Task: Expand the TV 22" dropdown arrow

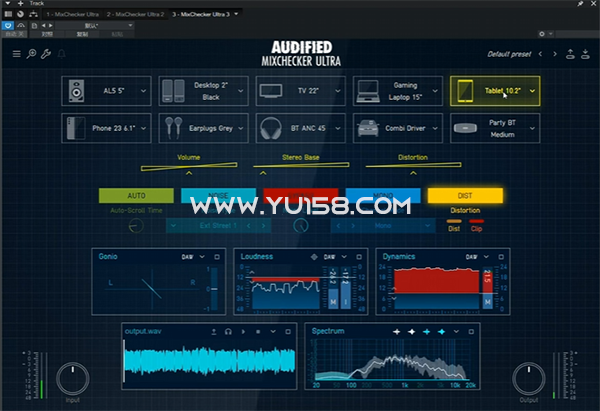Action: [338, 91]
